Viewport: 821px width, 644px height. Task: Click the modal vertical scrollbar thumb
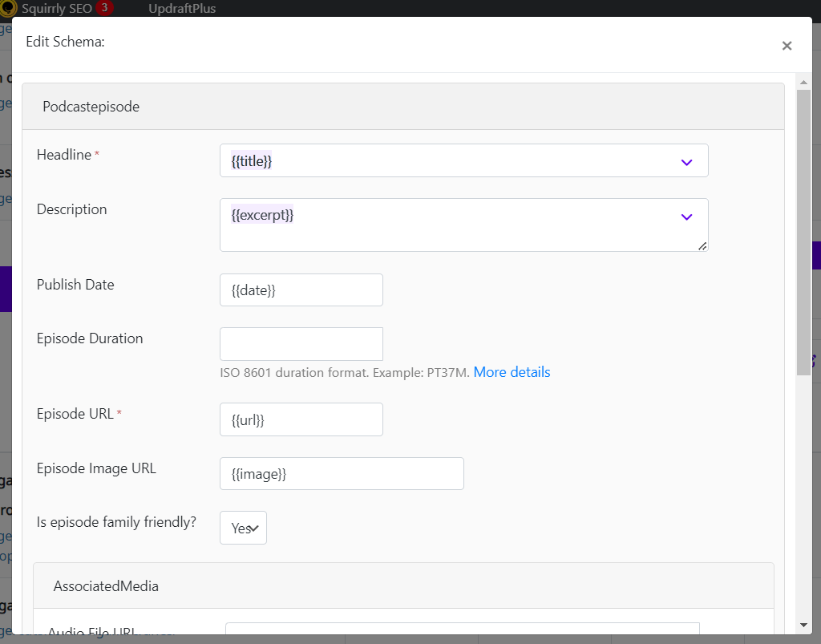pos(803,233)
